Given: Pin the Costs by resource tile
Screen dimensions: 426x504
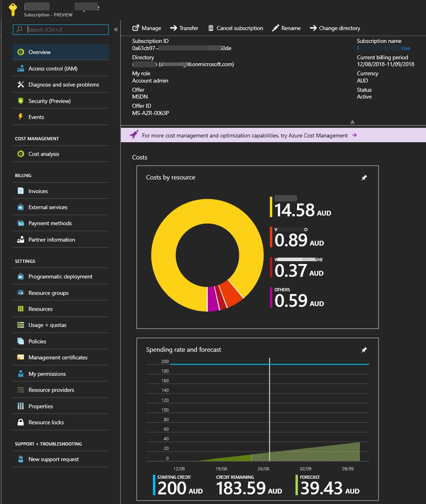Looking at the screenshot, I should coord(364,177).
